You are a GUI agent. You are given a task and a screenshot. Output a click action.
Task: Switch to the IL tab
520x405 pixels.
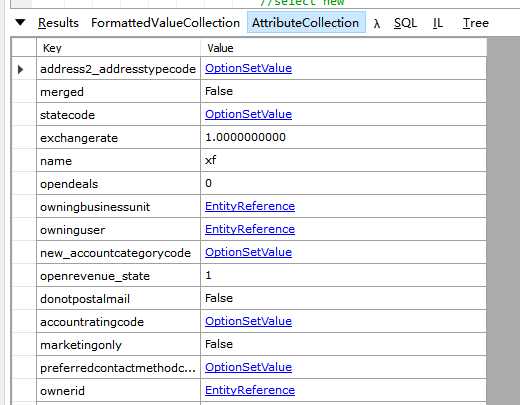pyautogui.click(x=438, y=23)
